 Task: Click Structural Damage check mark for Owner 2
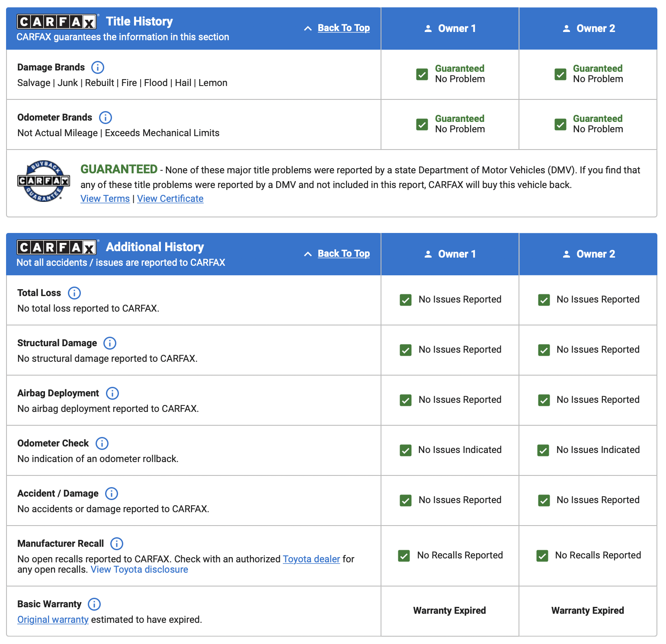pyautogui.click(x=544, y=350)
